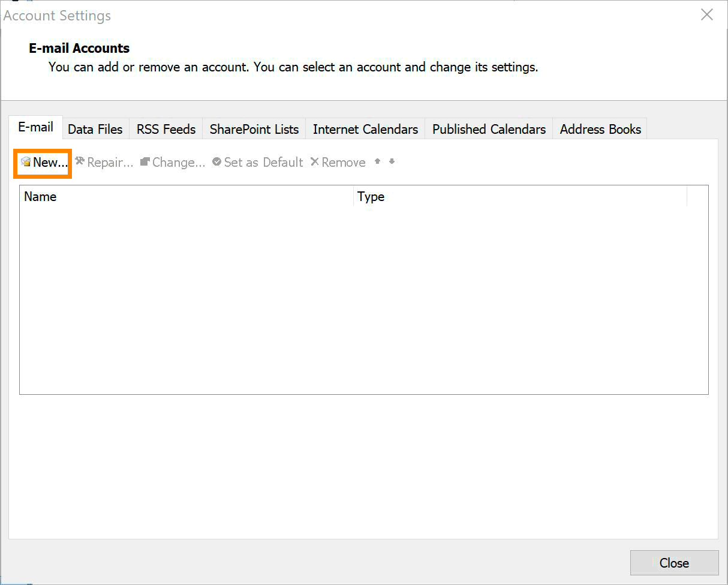Select the E-mail tab

click(x=36, y=127)
